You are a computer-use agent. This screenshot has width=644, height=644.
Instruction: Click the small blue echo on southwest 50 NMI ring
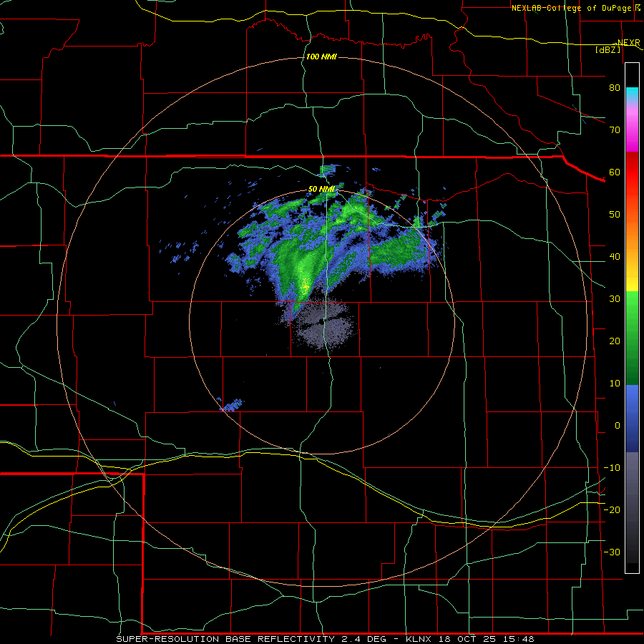point(233,404)
